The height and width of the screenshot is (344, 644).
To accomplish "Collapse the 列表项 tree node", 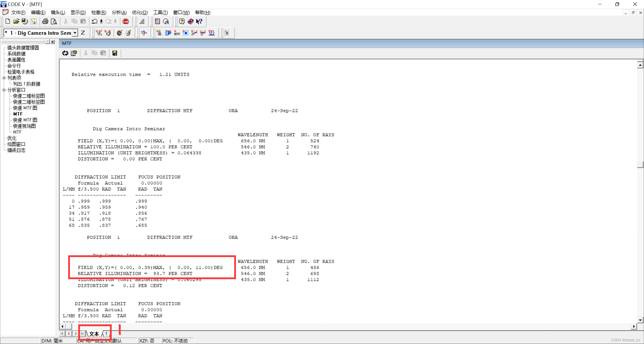I will tap(4, 78).
